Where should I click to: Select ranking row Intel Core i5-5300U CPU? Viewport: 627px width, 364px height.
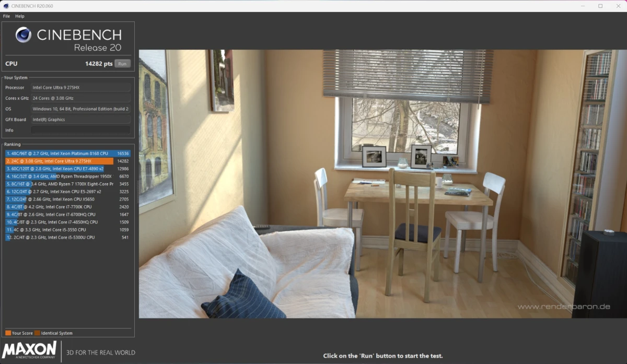click(68, 237)
